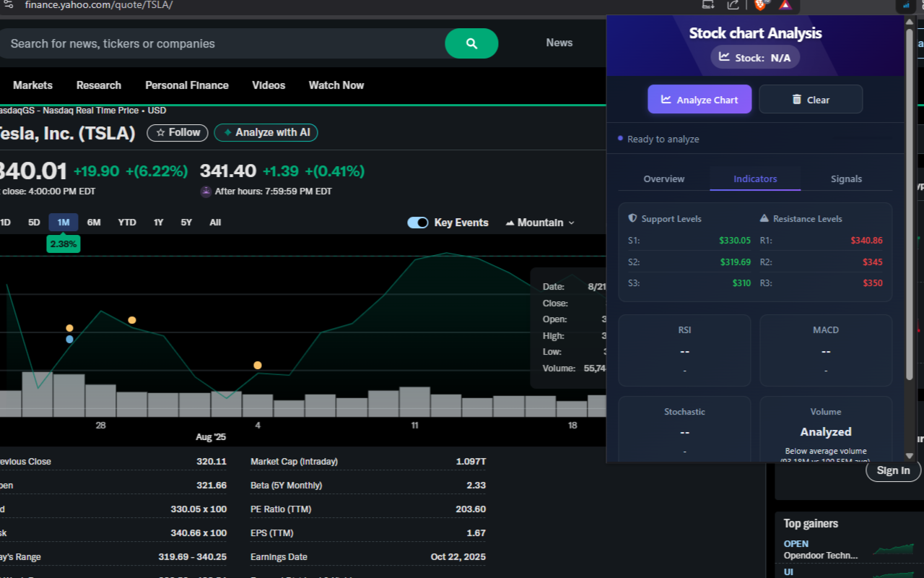Select the YTD time range
The image size is (924, 578).
click(127, 223)
